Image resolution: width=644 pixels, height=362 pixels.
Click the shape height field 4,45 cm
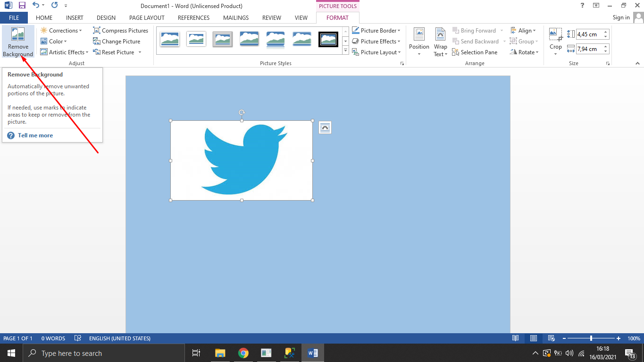click(589, 34)
